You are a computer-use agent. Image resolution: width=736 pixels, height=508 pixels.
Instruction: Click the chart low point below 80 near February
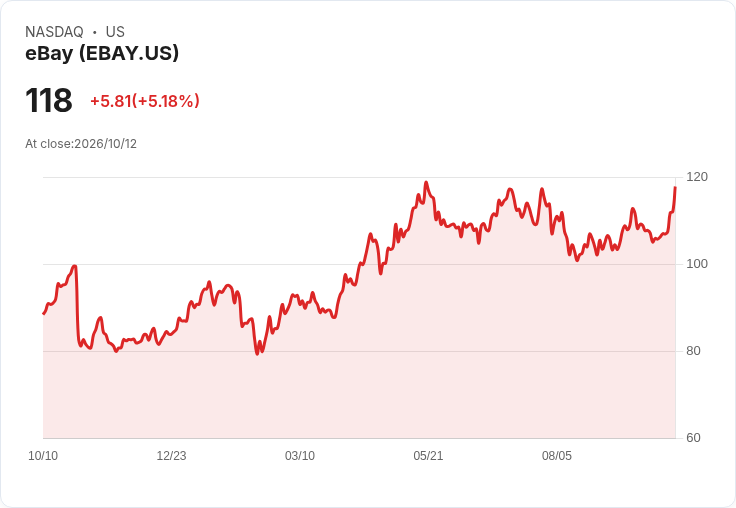(x=257, y=354)
